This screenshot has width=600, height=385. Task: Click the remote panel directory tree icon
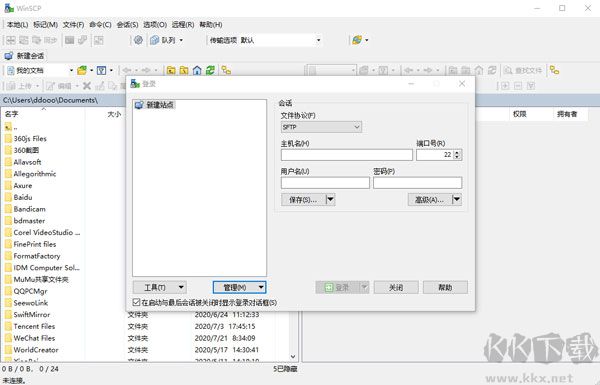(x=554, y=70)
